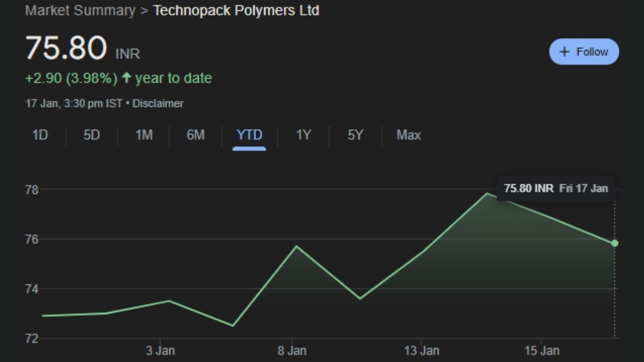Click the 72 y-axis label
Viewport: 644px width, 362px height.
[32, 338]
